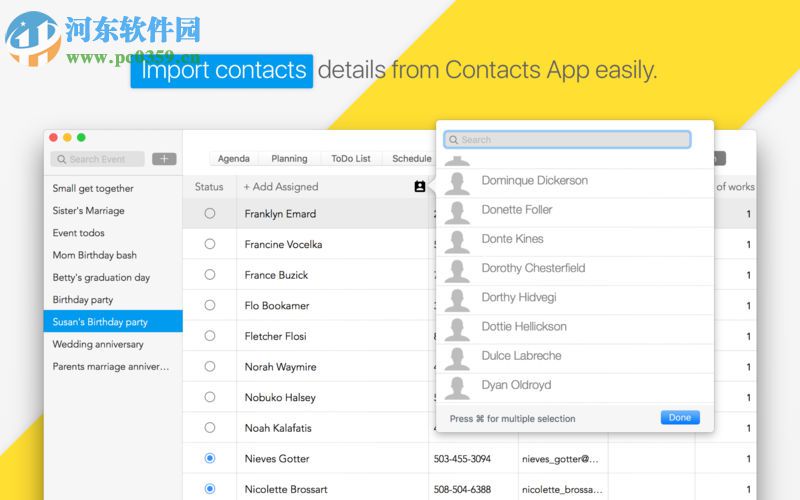
Task: Click phone number 503-455-3094
Action: 462,459
